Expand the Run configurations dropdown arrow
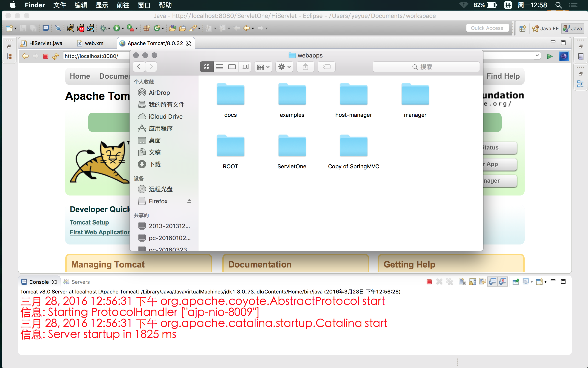The width and height of the screenshot is (588, 368). [x=123, y=29]
